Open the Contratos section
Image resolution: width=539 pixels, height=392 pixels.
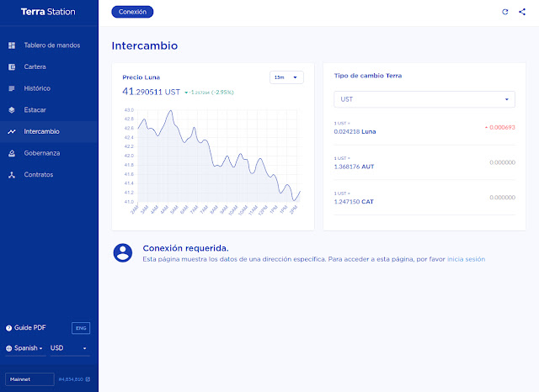click(x=49, y=175)
